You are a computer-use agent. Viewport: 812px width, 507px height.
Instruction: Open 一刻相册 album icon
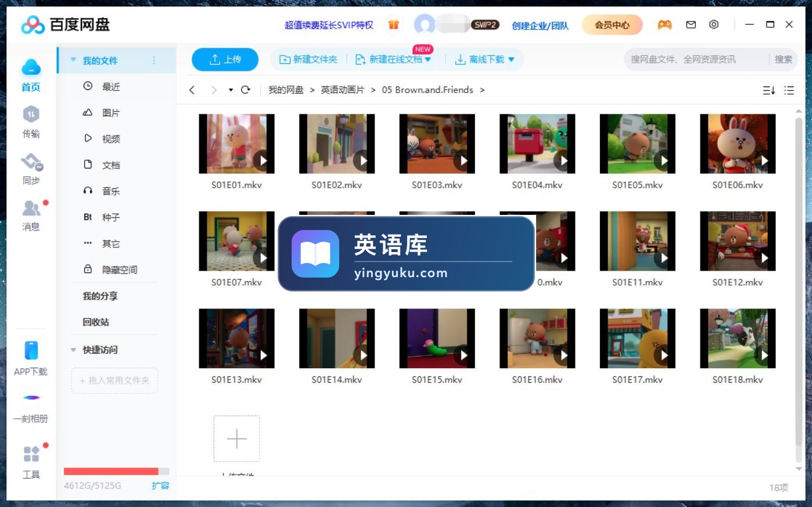click(x=31, y=398)
